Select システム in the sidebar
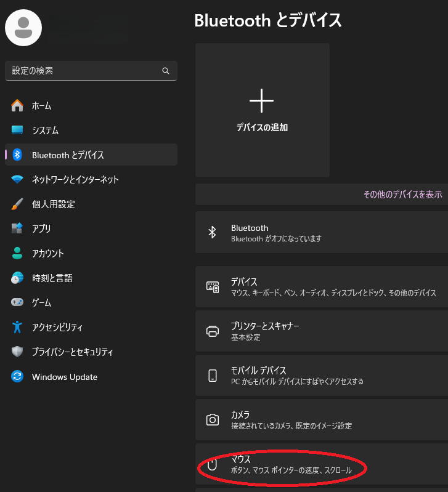This screenshot has width=448, height=492. (45, 131)
